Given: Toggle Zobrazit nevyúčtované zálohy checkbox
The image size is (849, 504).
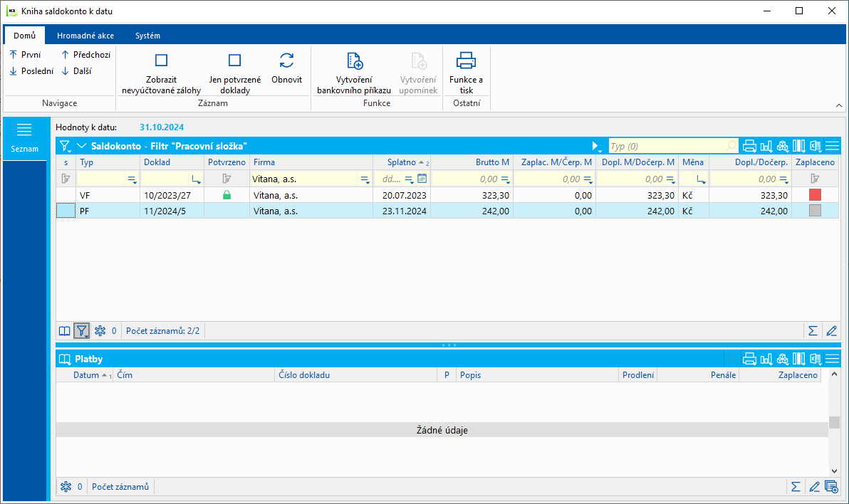Looking at the screenshot, I should click(x=161, y=61).
